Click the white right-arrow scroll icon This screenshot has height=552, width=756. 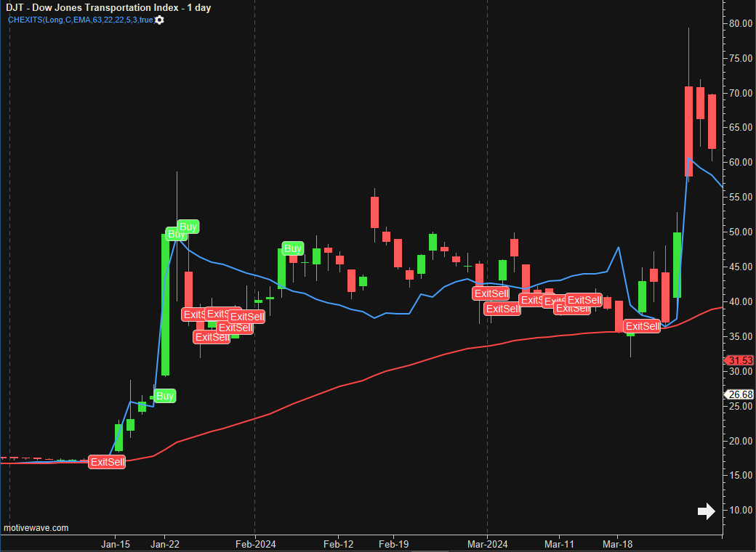point(706,511)
